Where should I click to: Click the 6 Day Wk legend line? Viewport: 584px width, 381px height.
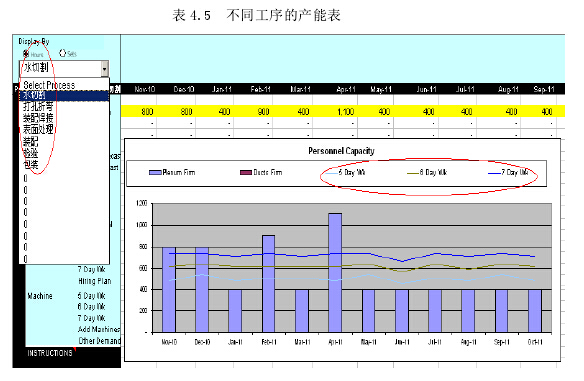click(413, 173)
